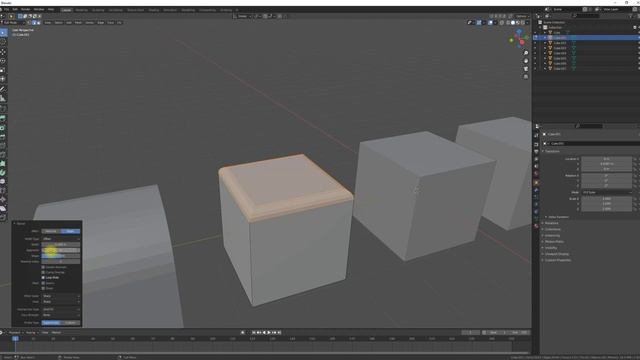Switch to face select mode
The image size is (640, 360).
pyautogui.click(x=38, y=22)
